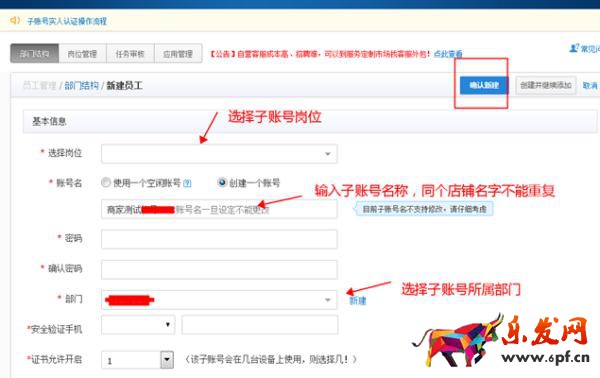Open the 选择岗位 dropdown

[219, 153]
